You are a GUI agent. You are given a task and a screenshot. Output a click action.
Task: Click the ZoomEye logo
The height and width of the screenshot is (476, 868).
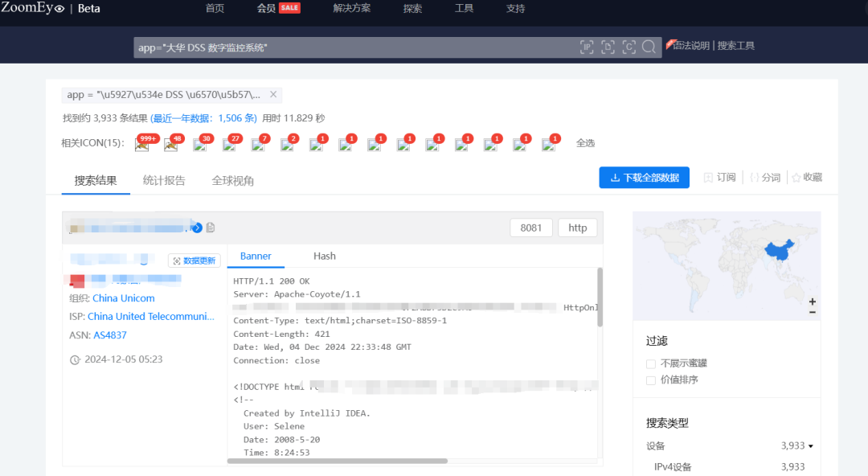coord(33,8)
